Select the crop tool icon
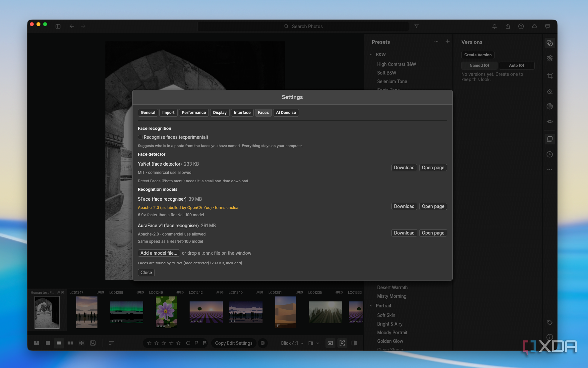Screen dimensions: 588x368 pos(550,76)
